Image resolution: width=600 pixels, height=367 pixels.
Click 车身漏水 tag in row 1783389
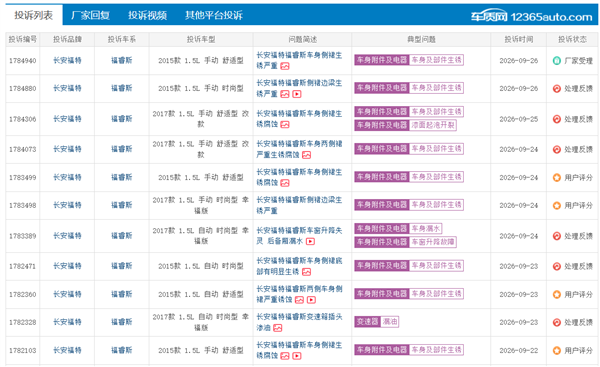426,229
